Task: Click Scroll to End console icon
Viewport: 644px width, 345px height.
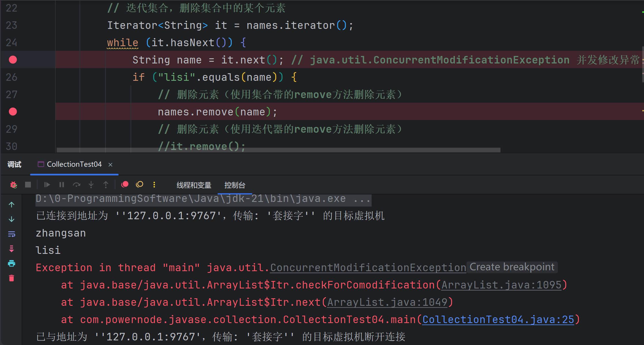Action: 12,249
